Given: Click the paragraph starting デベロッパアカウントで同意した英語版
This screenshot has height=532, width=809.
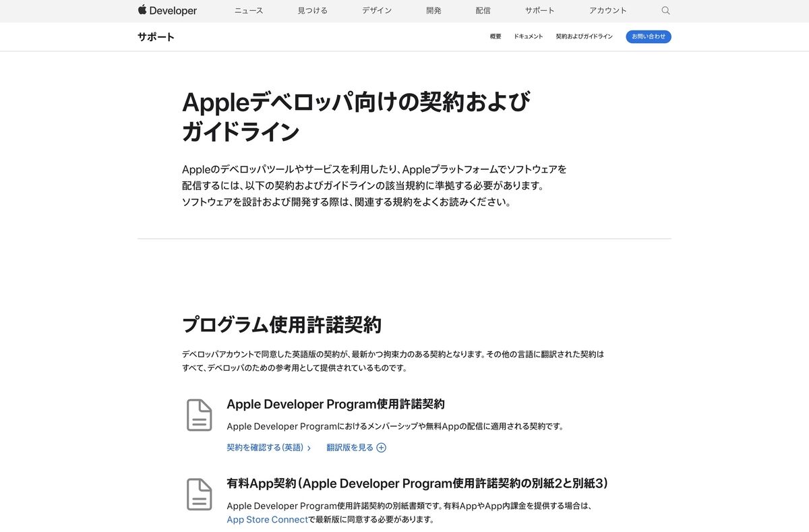Looking at the screenshot, I should click(394, 361).
